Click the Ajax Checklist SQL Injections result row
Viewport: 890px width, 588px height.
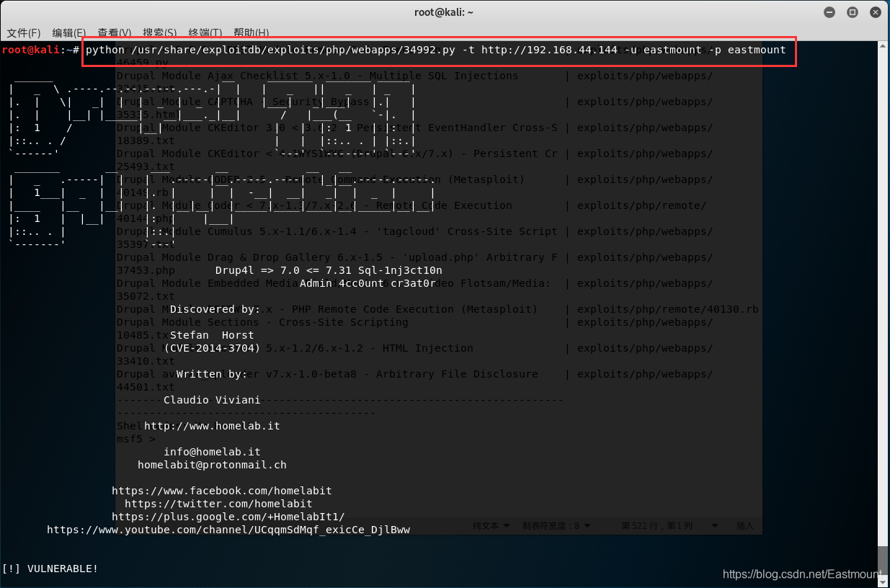coord(414,76)
